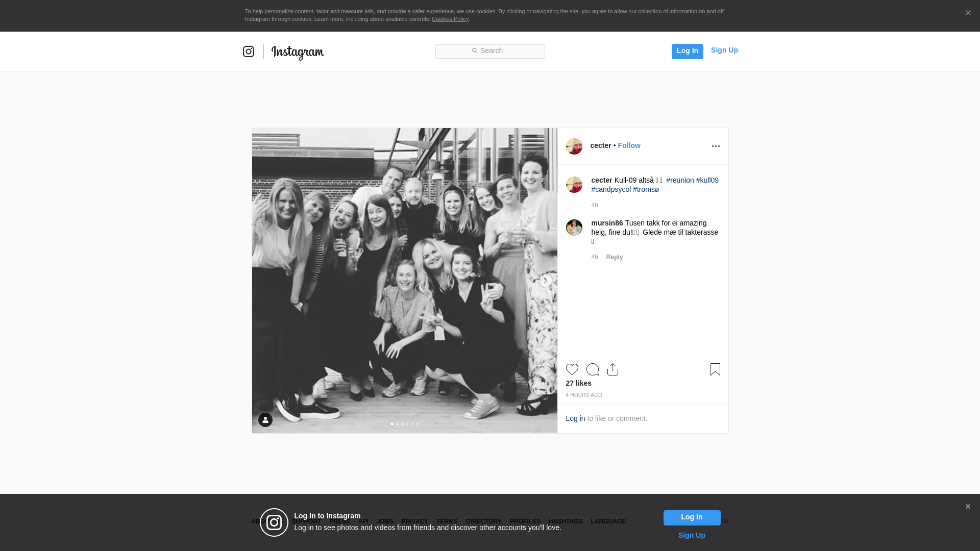Open the #reunion hashtag

pyautogui.click(x=680, y=181)
